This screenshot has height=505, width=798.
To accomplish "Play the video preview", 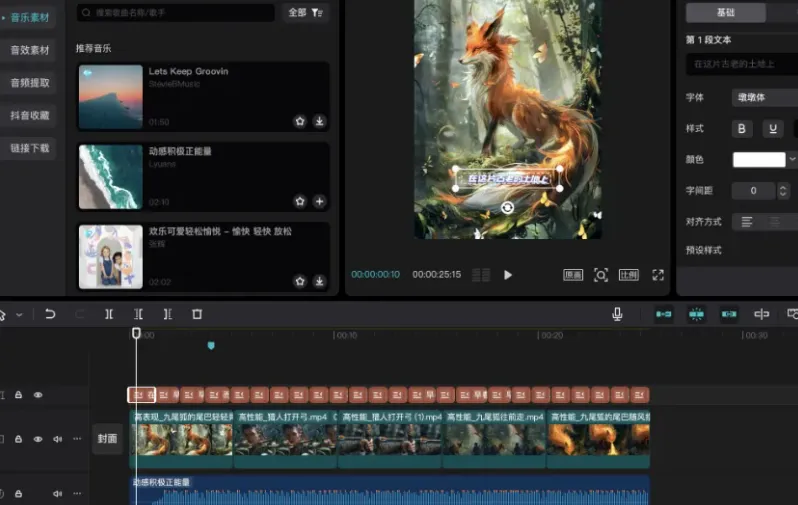I will tap(507, 275).
